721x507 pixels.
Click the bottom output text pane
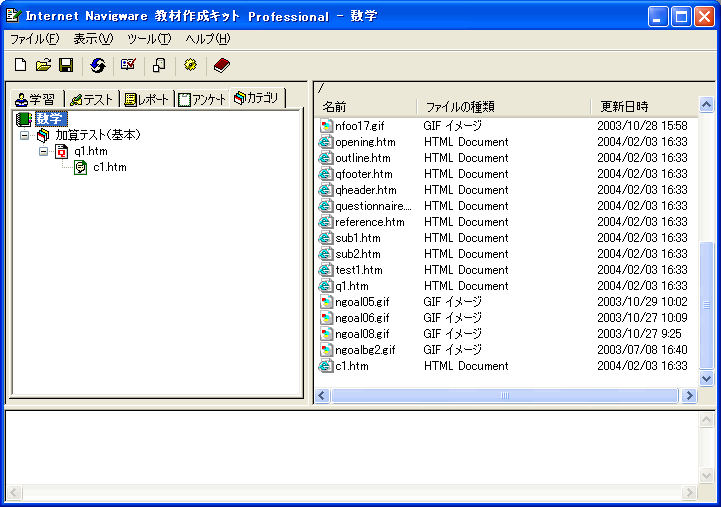(351, 447)
